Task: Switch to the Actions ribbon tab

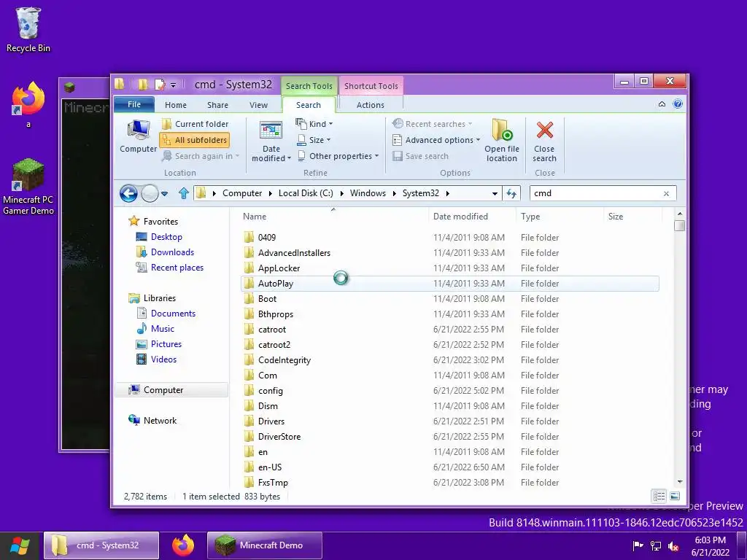Action: [x=370, y=105]
